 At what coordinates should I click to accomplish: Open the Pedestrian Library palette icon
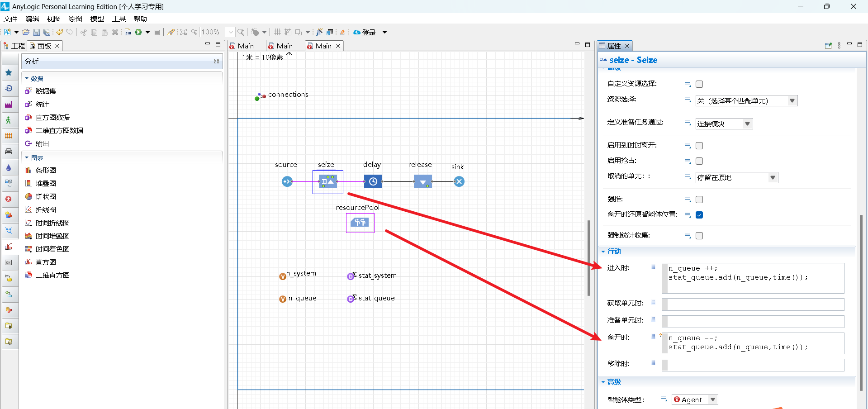point(9,120)
